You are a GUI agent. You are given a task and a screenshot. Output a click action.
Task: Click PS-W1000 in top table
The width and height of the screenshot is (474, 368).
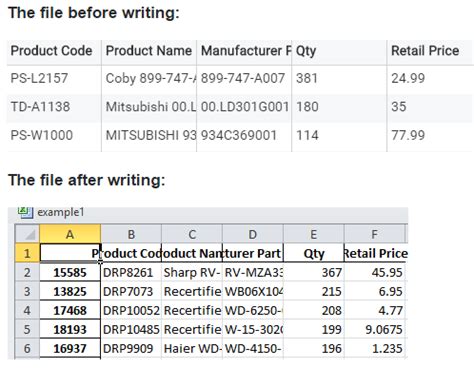42,135
